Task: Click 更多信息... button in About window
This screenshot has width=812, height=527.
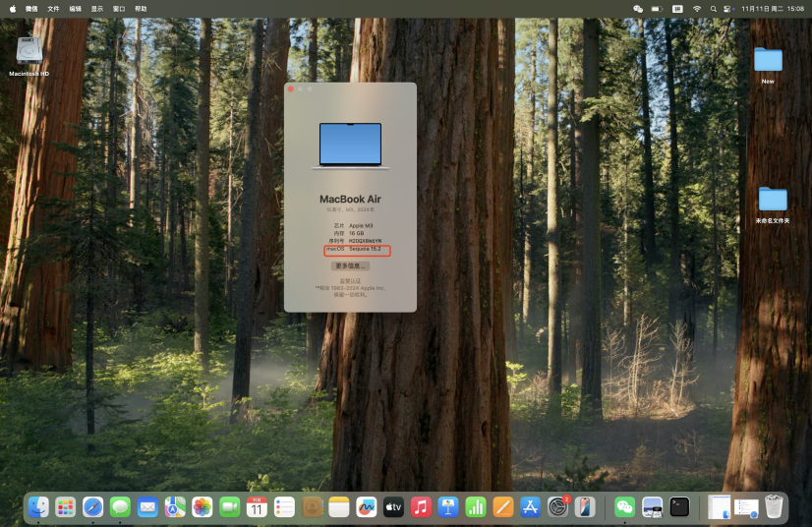Action: (x=350, y=265)
